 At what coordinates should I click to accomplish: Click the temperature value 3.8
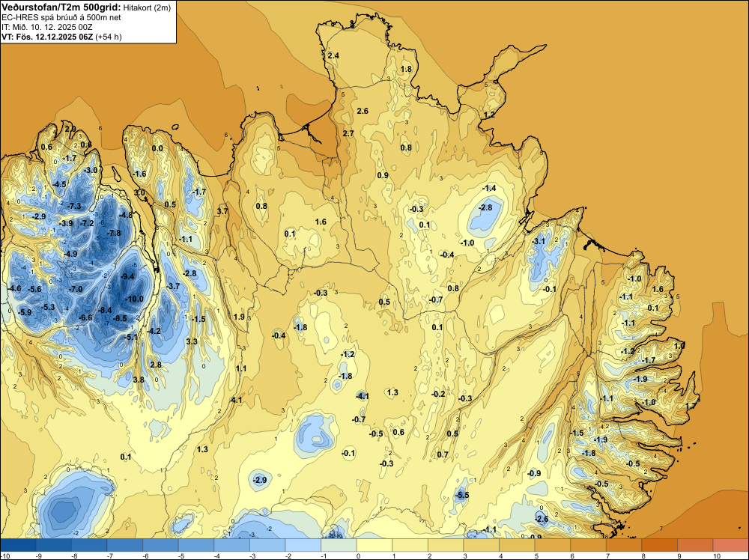pos(139,380)
